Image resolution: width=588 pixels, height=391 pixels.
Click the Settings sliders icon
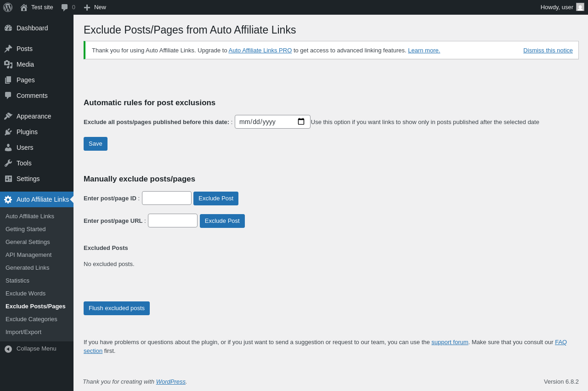coord(8,179)
